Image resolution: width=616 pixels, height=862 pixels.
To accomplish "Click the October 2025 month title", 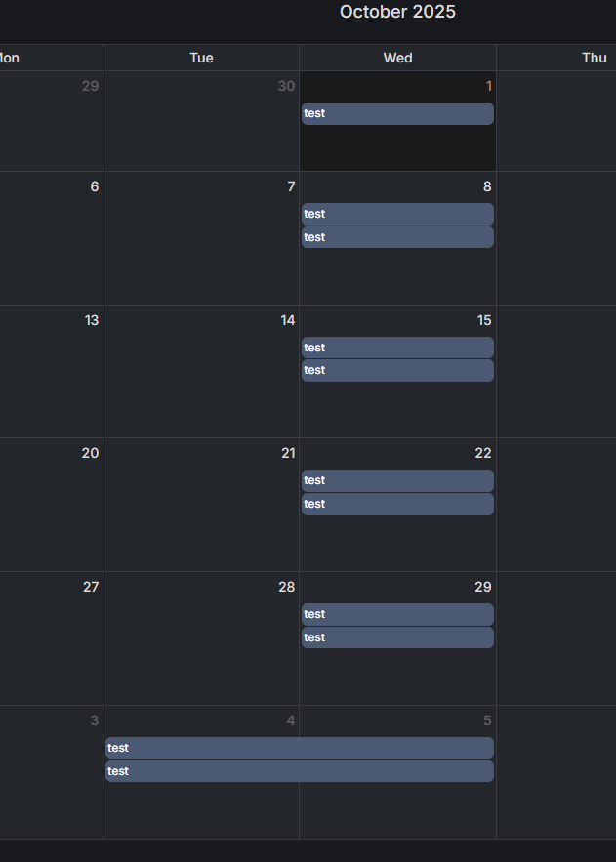I will coord(397,12).
